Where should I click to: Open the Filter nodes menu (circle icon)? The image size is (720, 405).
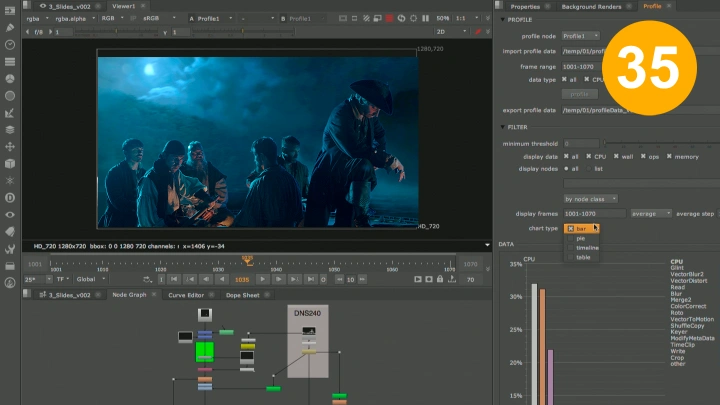click(x=10, y=96)
